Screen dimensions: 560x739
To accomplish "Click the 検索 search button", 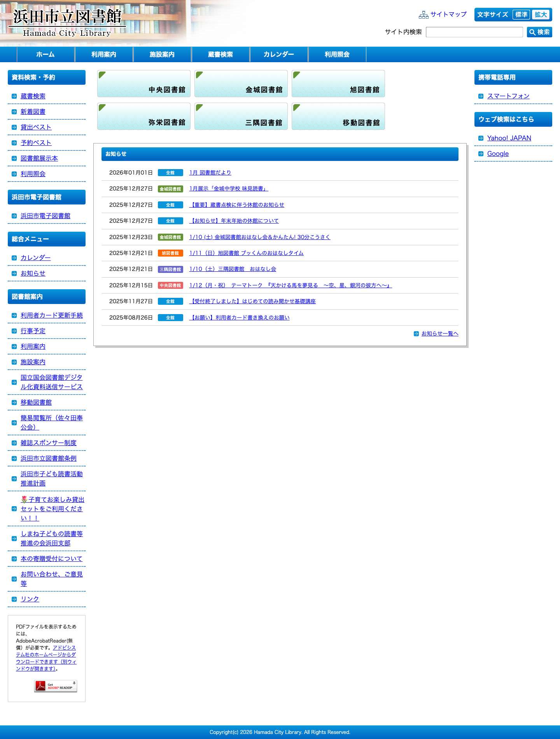I will click(539, 32).
